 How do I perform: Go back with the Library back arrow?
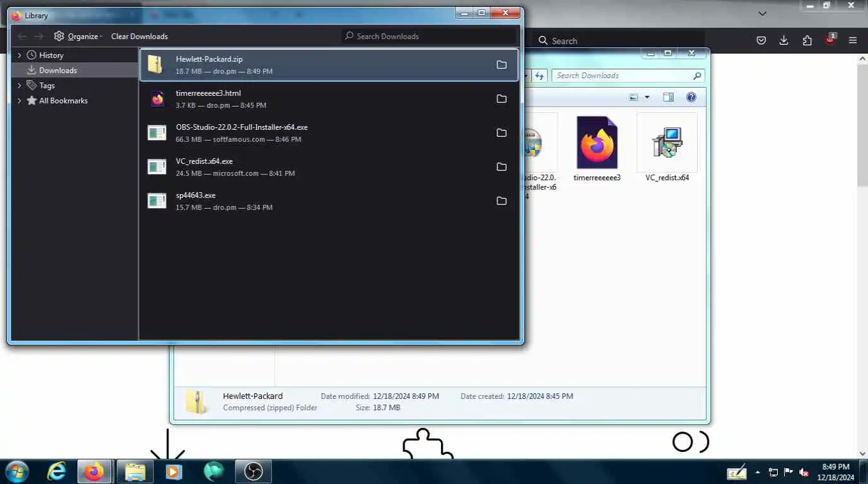coord(22,37)
